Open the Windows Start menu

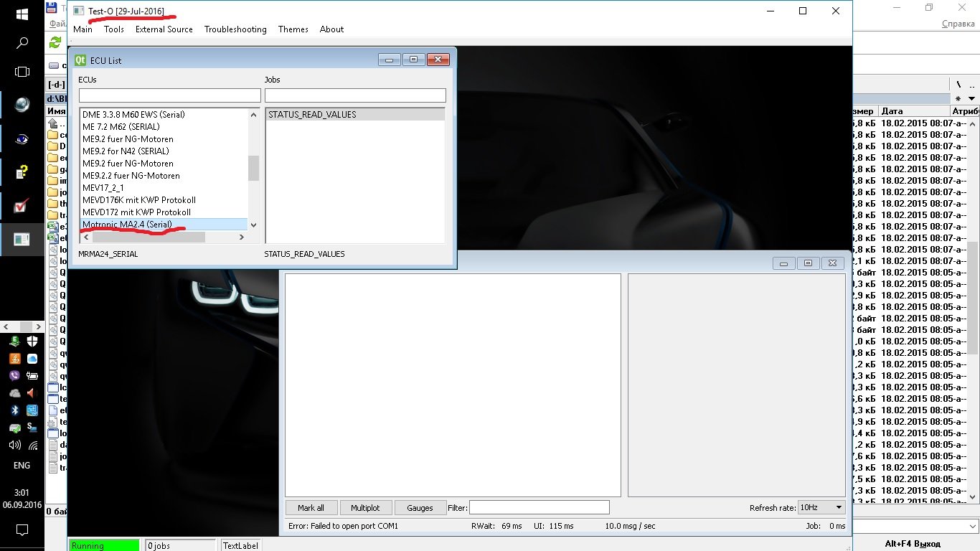(x=22, y=14)
